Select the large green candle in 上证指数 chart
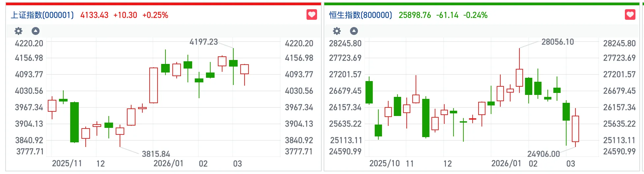Viewport: 644px width, 174px height. [x=74, y=122]
